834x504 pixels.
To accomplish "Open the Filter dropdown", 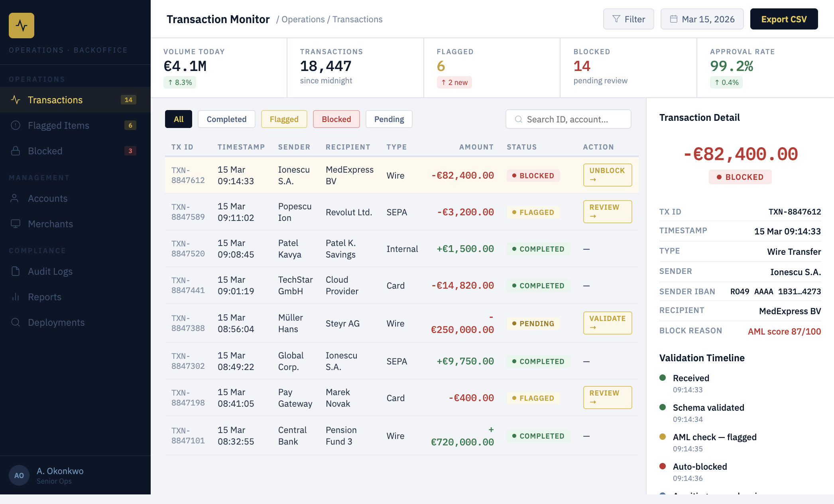I will 628,19.
